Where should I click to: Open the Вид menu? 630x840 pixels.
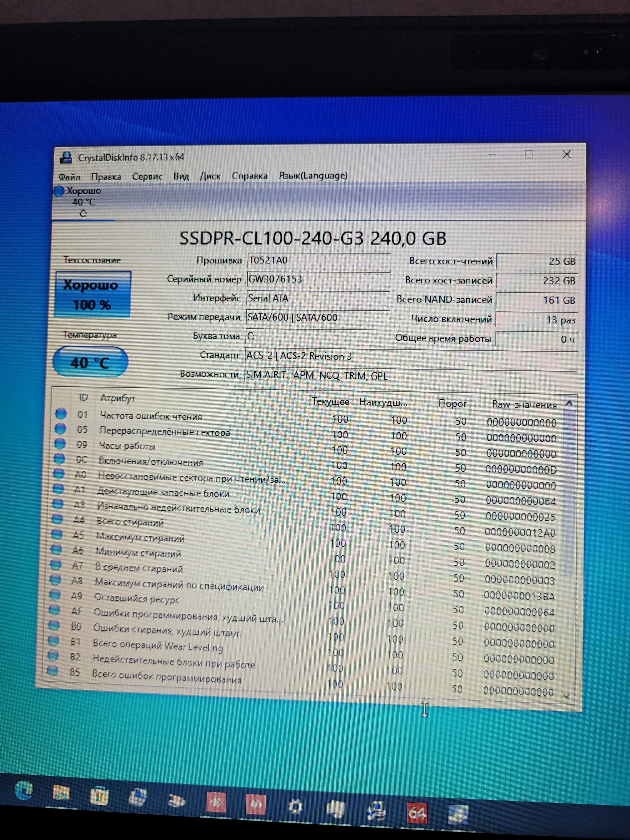(181, 177)
